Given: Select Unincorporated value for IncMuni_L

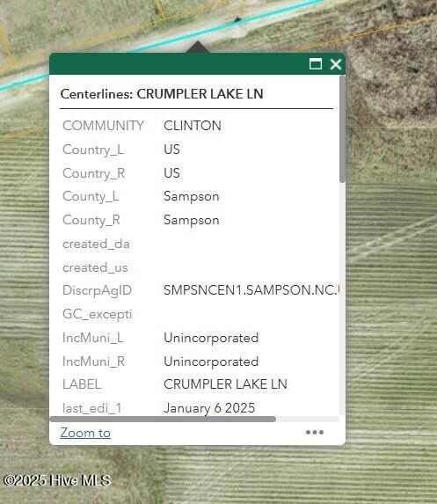Looking at the screenshot, I should (211, 338).
